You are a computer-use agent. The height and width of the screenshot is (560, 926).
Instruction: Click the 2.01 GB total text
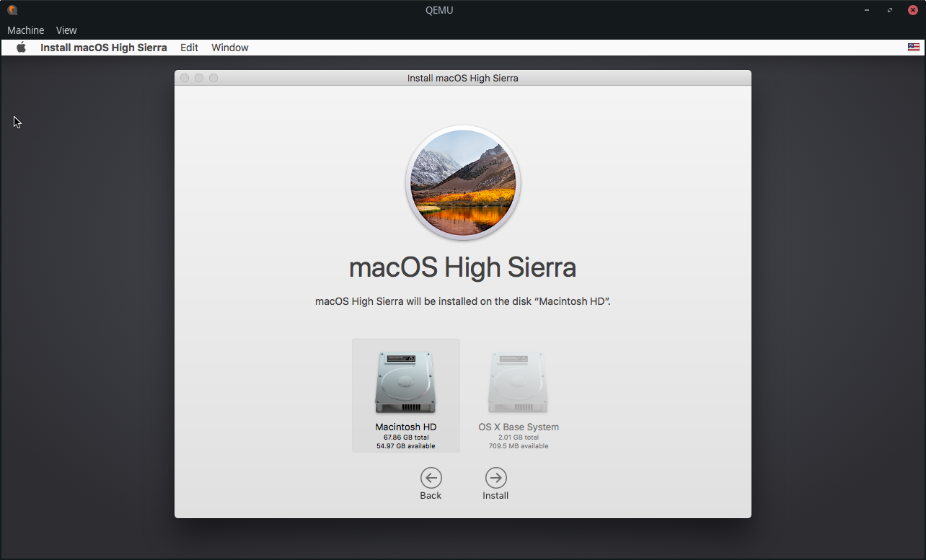pyautogui.click(x=519, y=437)
